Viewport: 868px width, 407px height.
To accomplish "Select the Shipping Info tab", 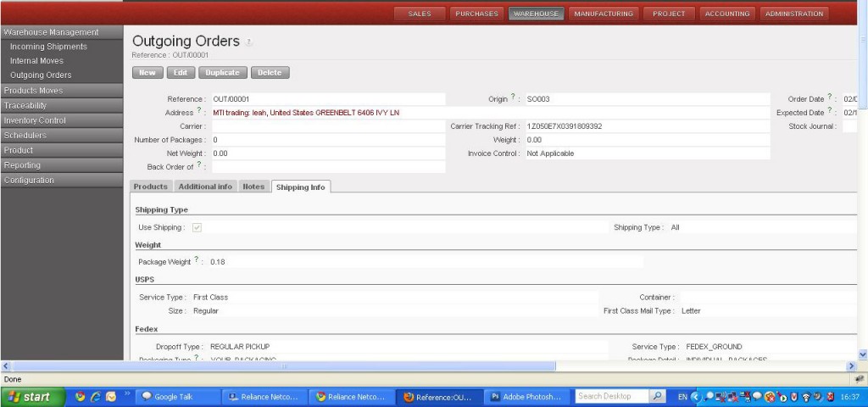I will 301,187.
